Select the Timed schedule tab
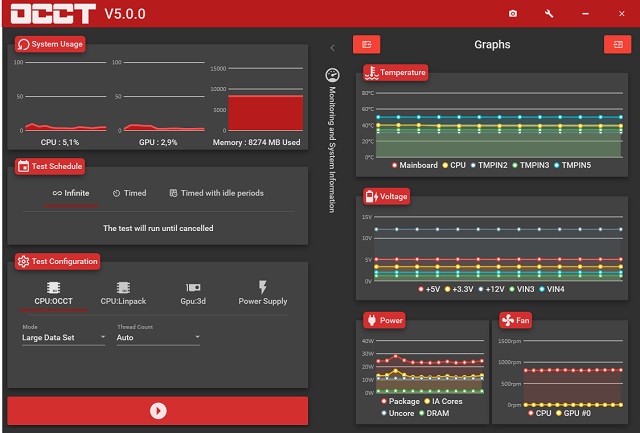 point(129,193)
